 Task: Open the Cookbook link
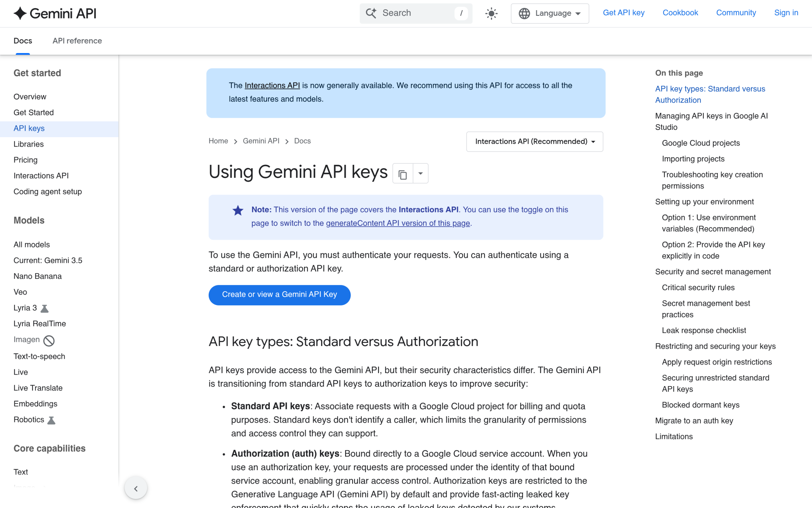point(680,13)
